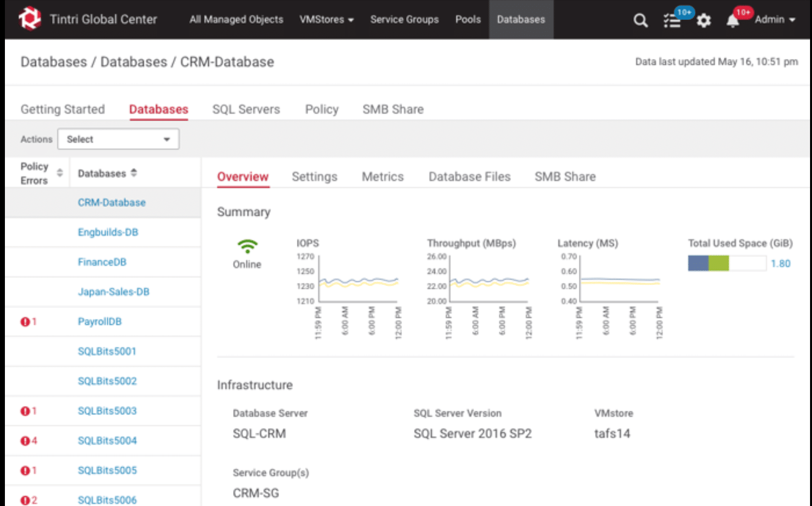The height and width of the screenshot is (506, 812).
Task: Sort by the Policy Errors column arrows
Action: pyautogui.click(x=60, y=173)
